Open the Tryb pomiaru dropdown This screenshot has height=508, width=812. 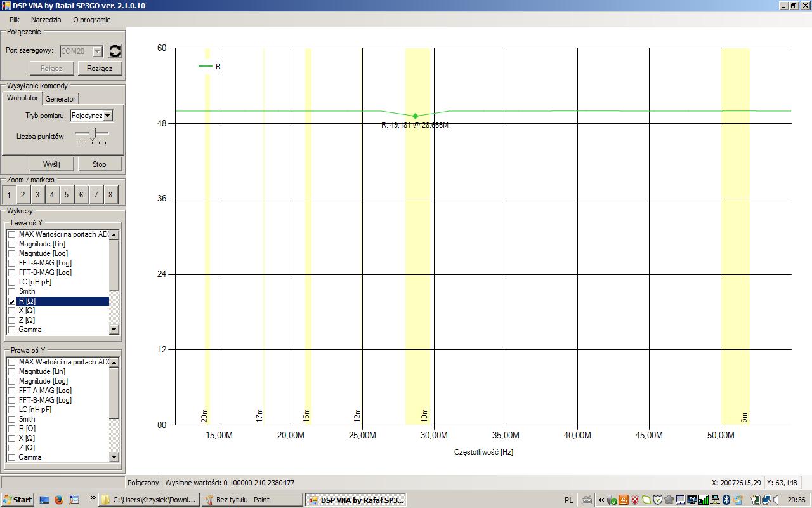(x=108, y=116)
